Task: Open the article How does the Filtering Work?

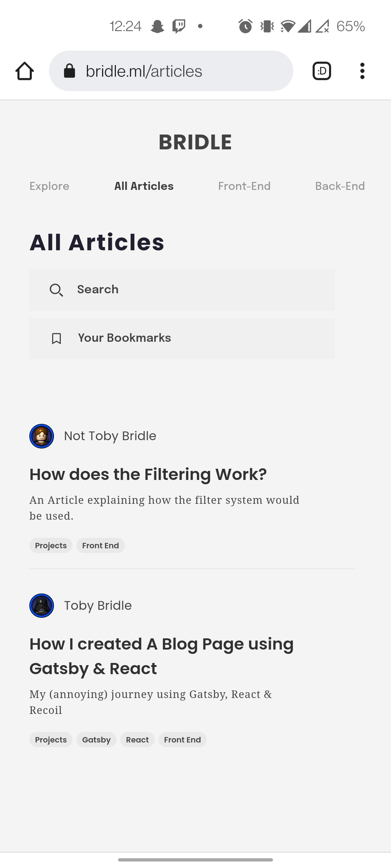Action: 148,474
